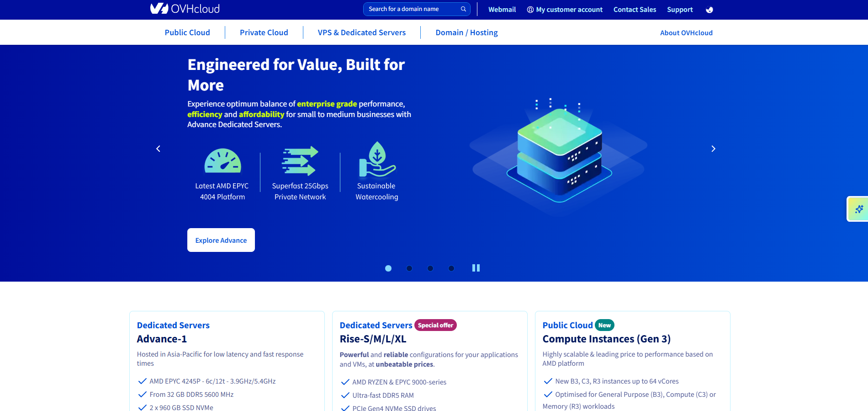
Task: Open the About OVHcloud menu
Action: [686, 33]
